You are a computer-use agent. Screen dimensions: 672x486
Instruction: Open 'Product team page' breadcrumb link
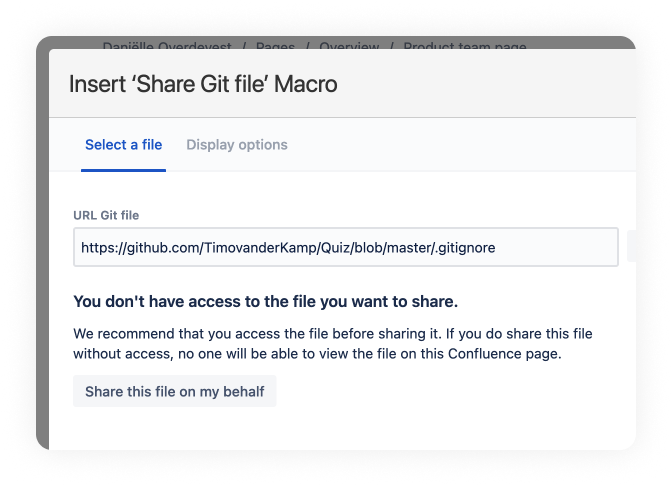[463, 47]
